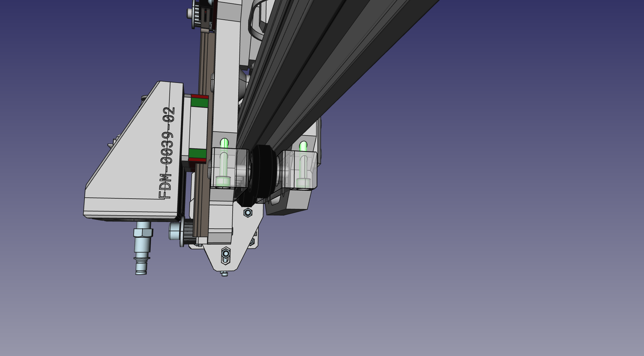Screen dimensions: 644x356
Task: Click the hex bolt head beside pulley
Action: click(x=174, y=231)
